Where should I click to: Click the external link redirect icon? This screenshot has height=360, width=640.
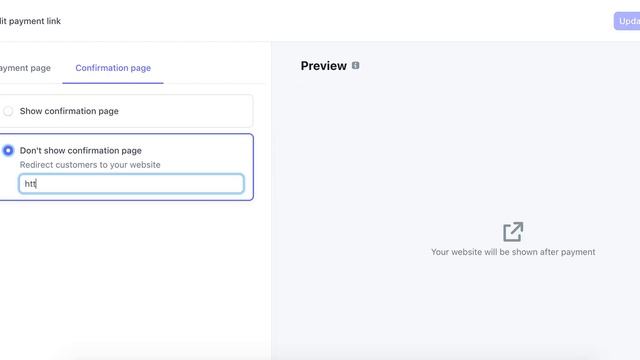pos(513,232)
